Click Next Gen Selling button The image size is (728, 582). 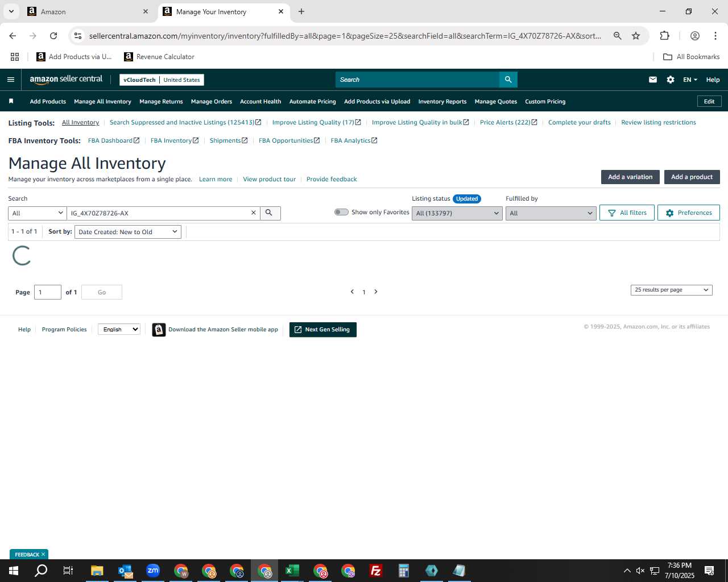pyautogui.click(x=322, y=330)
